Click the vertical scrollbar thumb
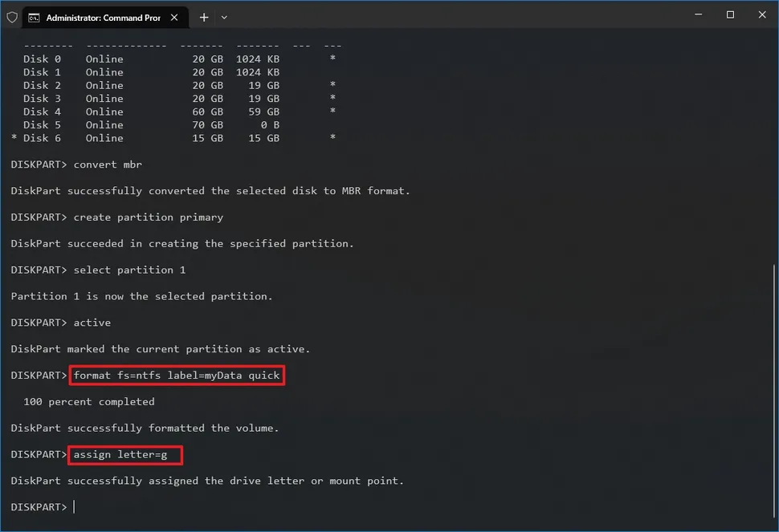779x532 pixels. (774, 393)
